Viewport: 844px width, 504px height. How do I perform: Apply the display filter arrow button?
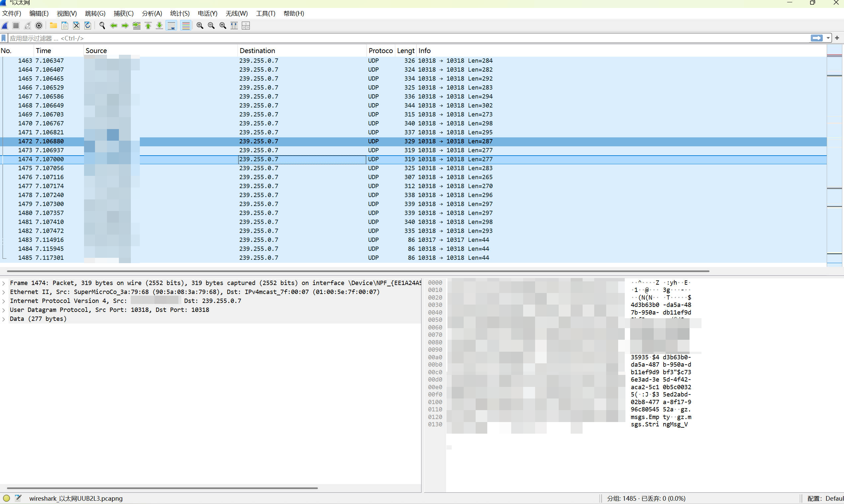(817, 38)
